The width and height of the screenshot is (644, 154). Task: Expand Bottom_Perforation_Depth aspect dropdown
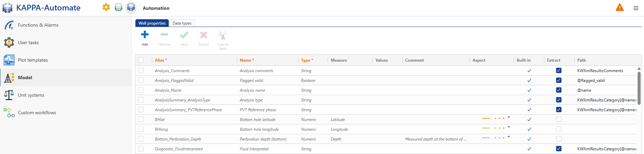(x=509, y=137)
